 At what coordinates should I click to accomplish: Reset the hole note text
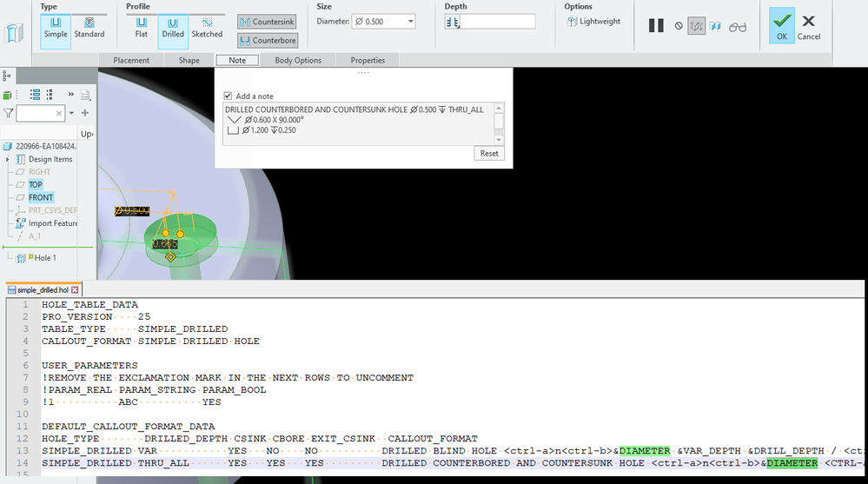[x=489, y=154]
